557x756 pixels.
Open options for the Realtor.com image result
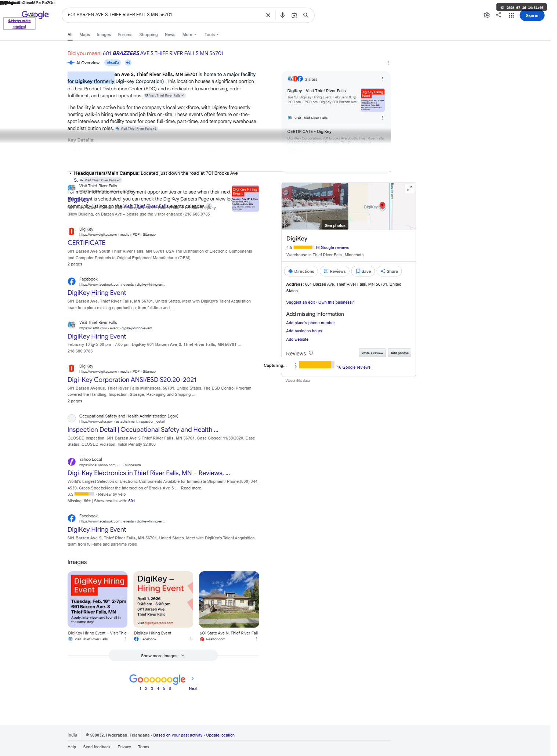click(x=257, y=639)
